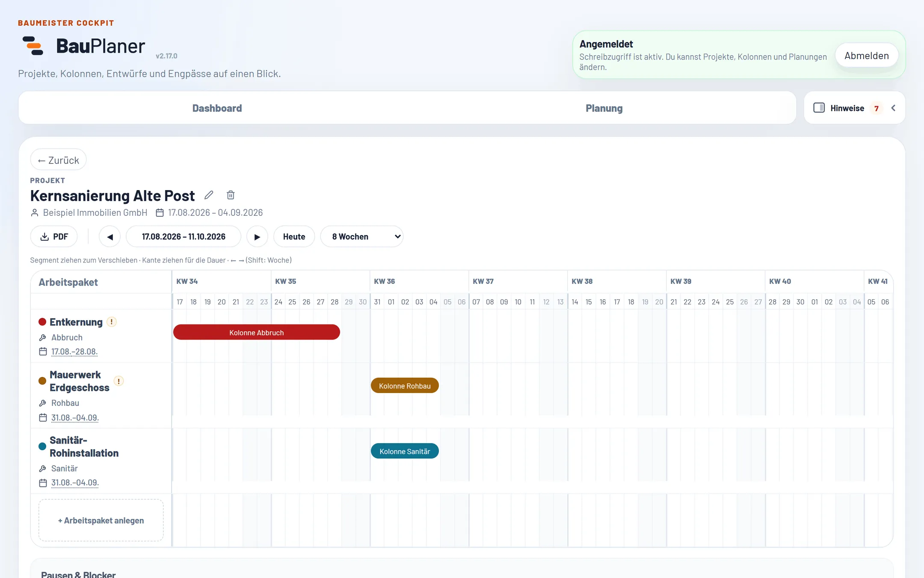This screenshot has width=924, height=578.
Task: Jump to today with the Heute button
Action: coord(294,237)
